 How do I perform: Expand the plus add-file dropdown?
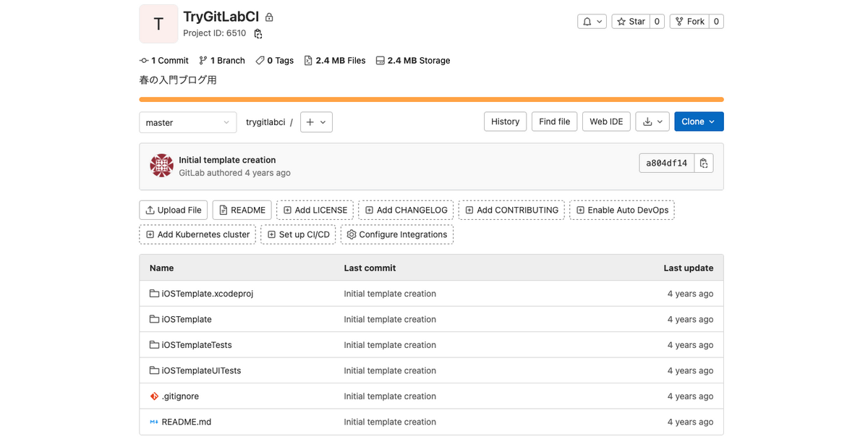(x=316, y=122)
